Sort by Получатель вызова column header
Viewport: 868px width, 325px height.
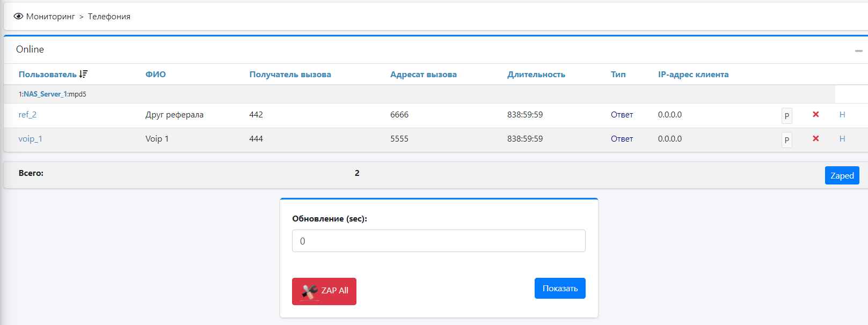pos(290,75)
